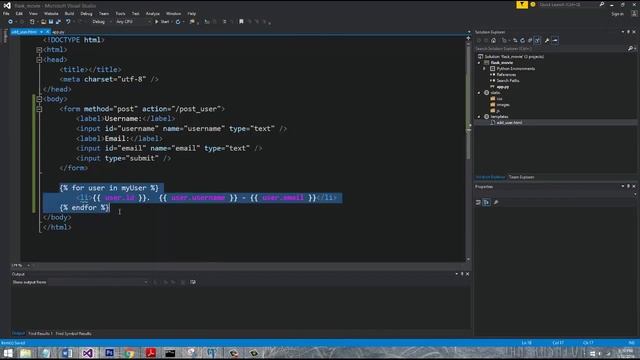
Task: Click the Navigate Backward toolbar icon
Action: tap(11, 22)
